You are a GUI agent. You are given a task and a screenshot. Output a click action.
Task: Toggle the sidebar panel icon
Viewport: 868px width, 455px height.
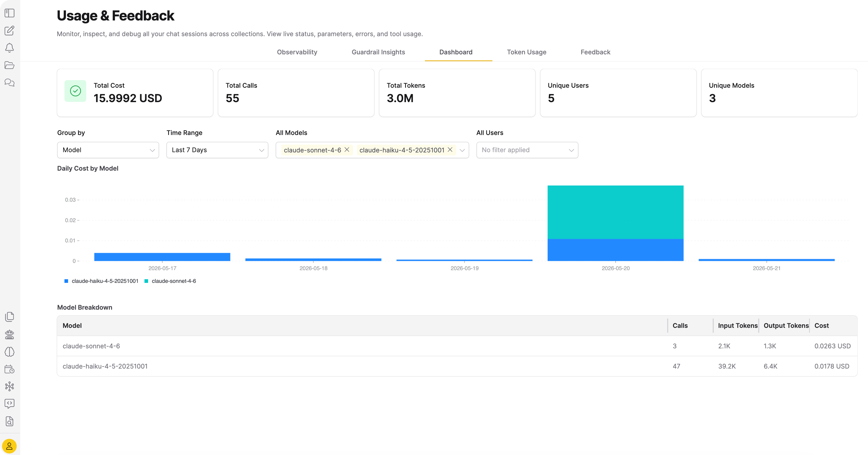[x=9, y=13]
